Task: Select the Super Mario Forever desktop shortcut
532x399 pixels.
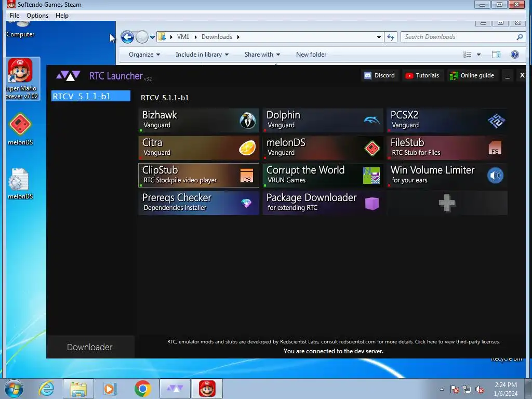Action: 21,79
